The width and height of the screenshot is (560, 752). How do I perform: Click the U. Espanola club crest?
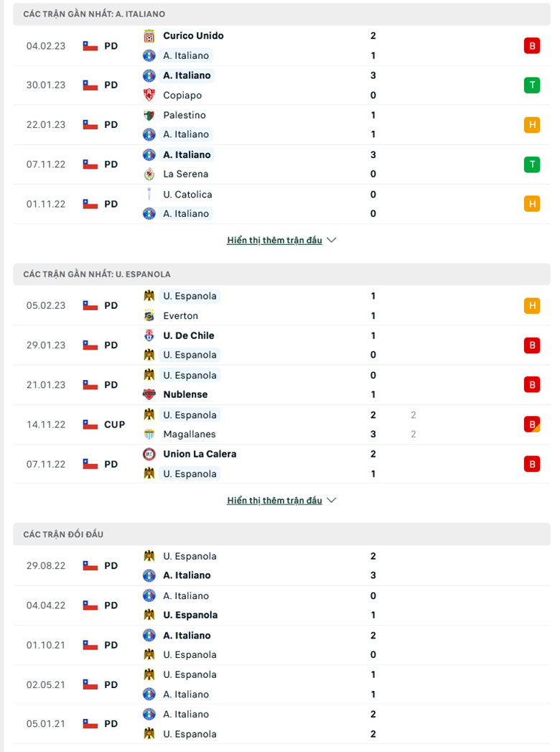click(149, 295)
